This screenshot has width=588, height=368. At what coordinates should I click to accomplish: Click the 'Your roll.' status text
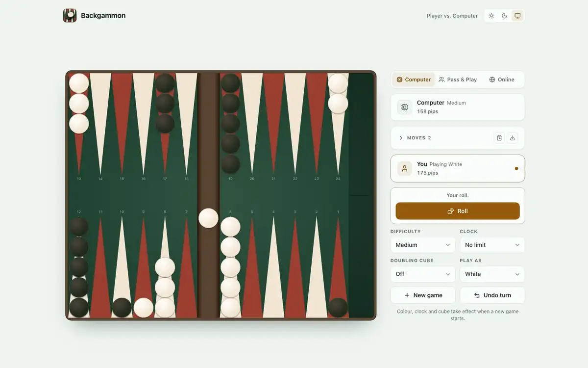[458, 195]
